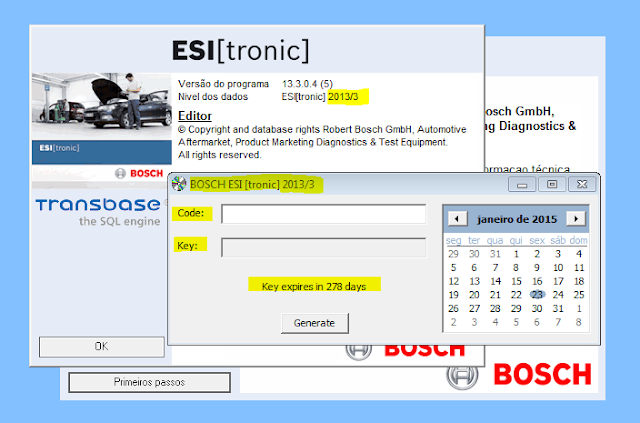
Task: Click the Key output field
Action: [323, 247]
